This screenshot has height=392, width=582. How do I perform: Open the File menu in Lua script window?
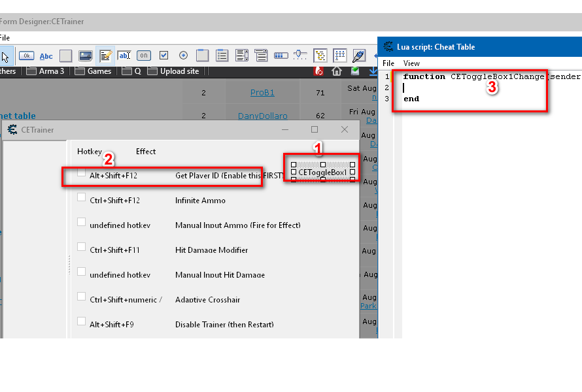388,63
